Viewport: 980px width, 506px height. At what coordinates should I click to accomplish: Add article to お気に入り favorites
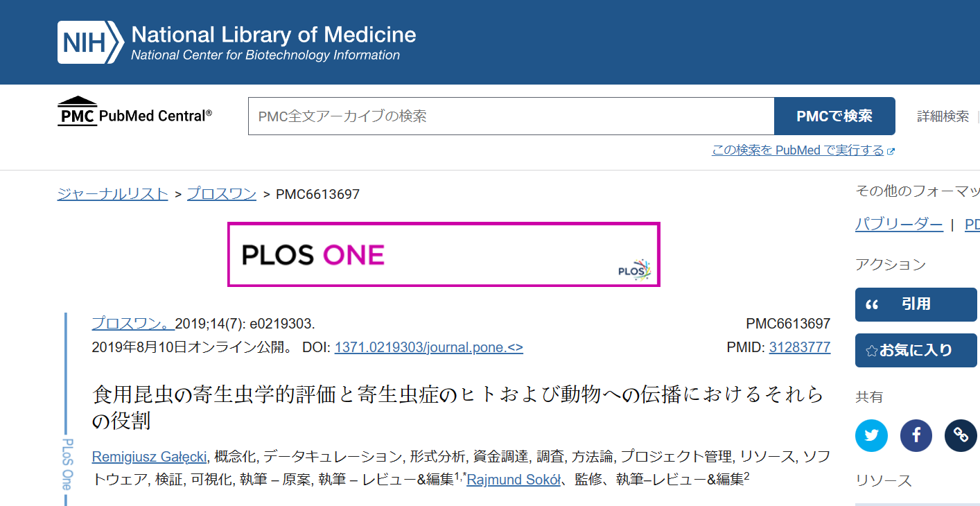(916, 350)
